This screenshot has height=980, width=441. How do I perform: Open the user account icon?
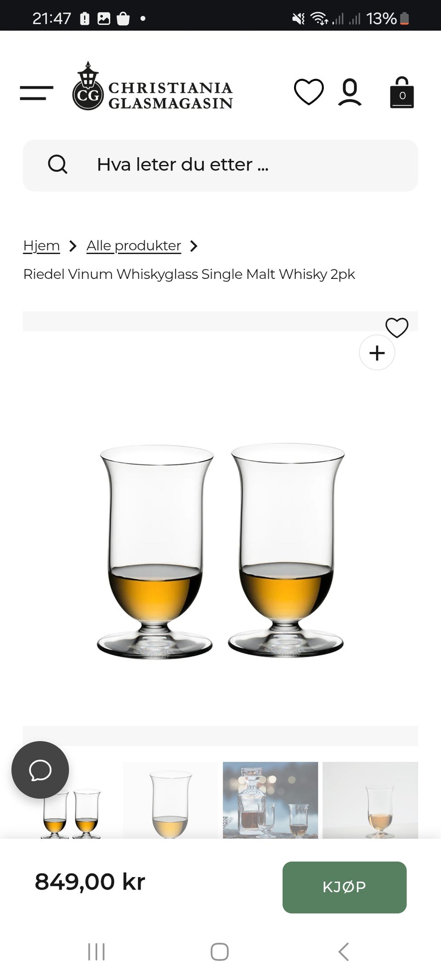coord(350,92)
